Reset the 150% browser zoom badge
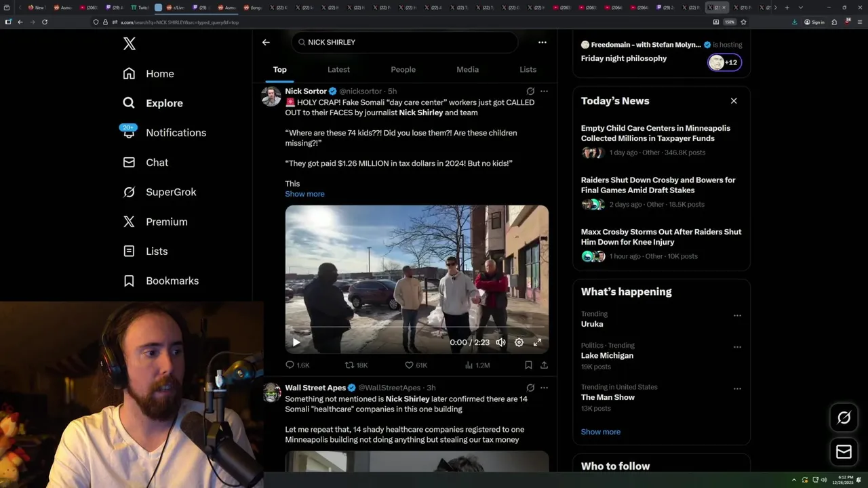Image resolution: width=868 pixels, height=488 pixels. (730, 22)
